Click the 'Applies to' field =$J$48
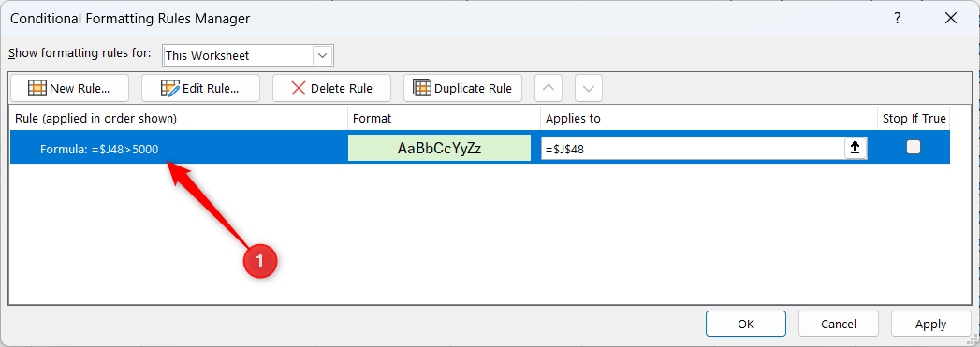The height and width of the screenshot is (347, 980). [693, 148]
